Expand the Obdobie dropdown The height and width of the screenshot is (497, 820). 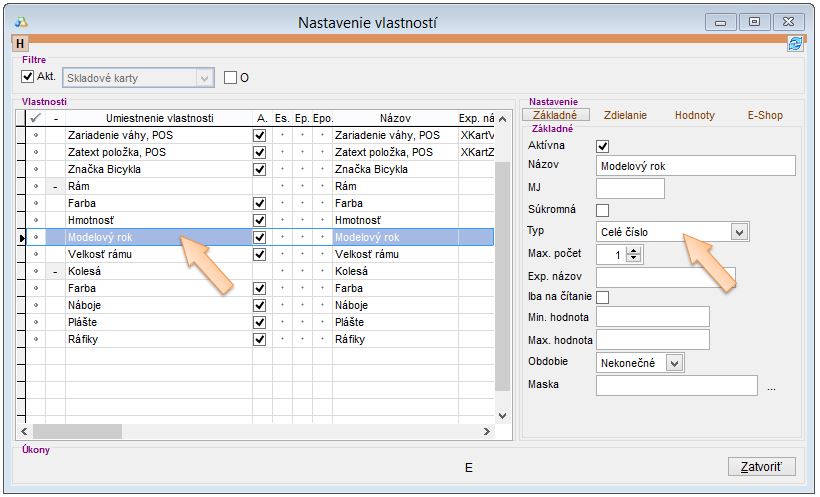[x=674, y=363]
